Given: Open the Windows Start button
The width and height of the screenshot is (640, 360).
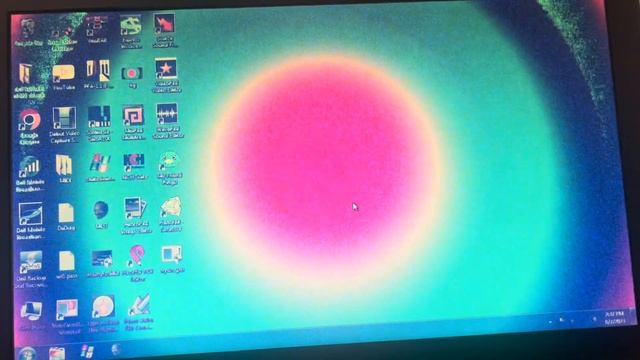Looking at the screenshot, I should (27, 353).
